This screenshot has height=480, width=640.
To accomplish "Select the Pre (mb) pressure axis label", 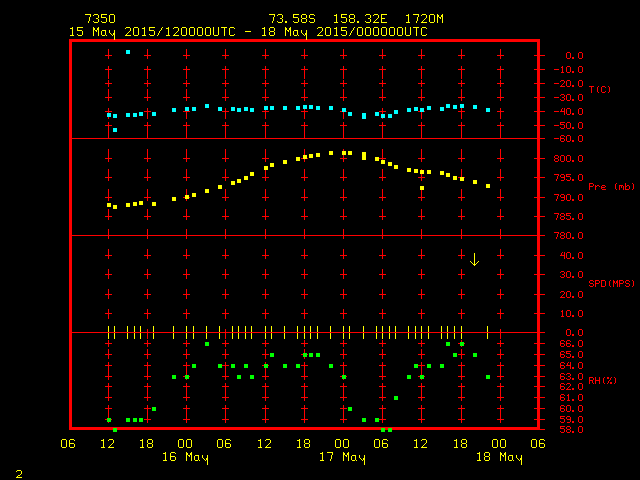I will point(611,187).
